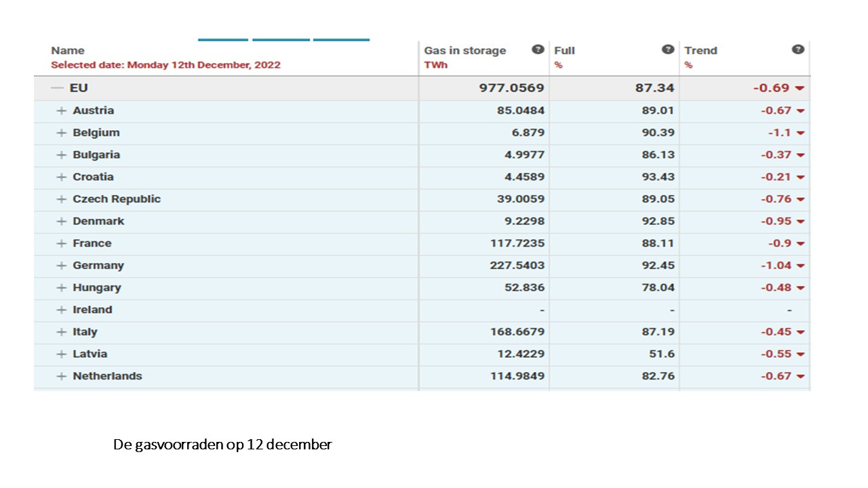The image size is (868, 488).
Task: Click the Name column header
Action: [x=68, y=50]
